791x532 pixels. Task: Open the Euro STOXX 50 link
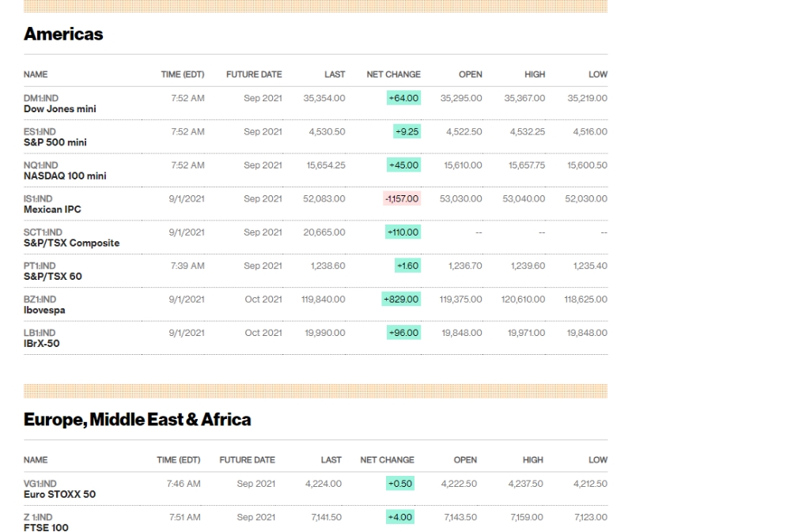[x=60, y=494]
